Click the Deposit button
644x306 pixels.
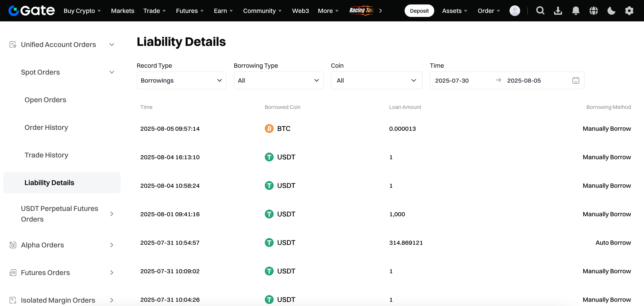pyautogui.click(x=419, y=11)
